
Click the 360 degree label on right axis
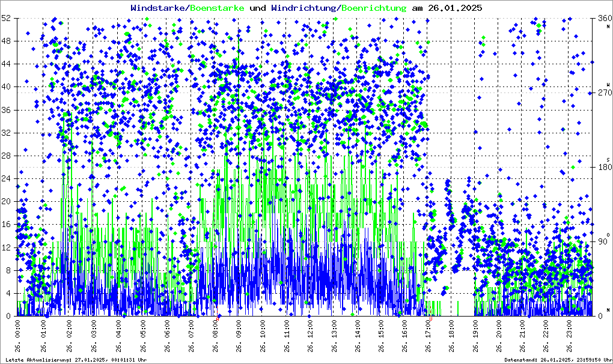(602, 18)
